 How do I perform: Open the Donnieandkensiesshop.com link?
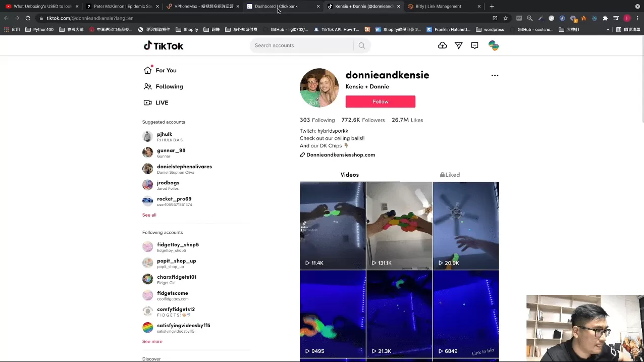click(340, 155)
